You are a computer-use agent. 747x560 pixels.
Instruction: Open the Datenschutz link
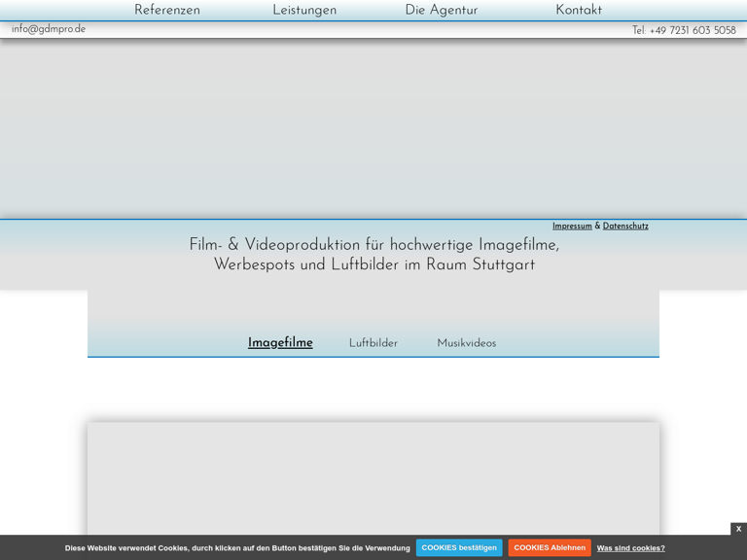click(x=625, y=227)
